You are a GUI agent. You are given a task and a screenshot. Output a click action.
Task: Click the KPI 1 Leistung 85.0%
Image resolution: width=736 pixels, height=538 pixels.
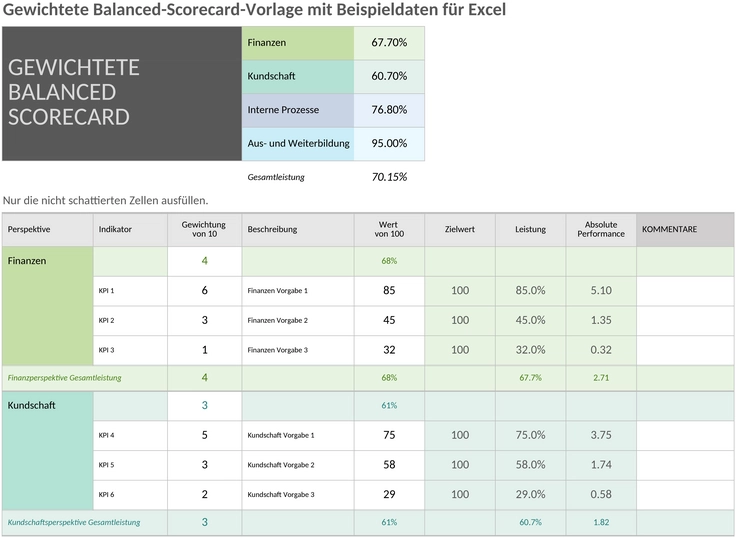tap(530, 291)
